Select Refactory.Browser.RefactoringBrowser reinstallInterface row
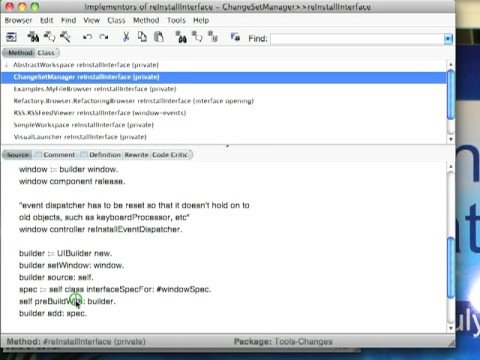The height and width of the screenshot is (360, 480). (223, 101)
